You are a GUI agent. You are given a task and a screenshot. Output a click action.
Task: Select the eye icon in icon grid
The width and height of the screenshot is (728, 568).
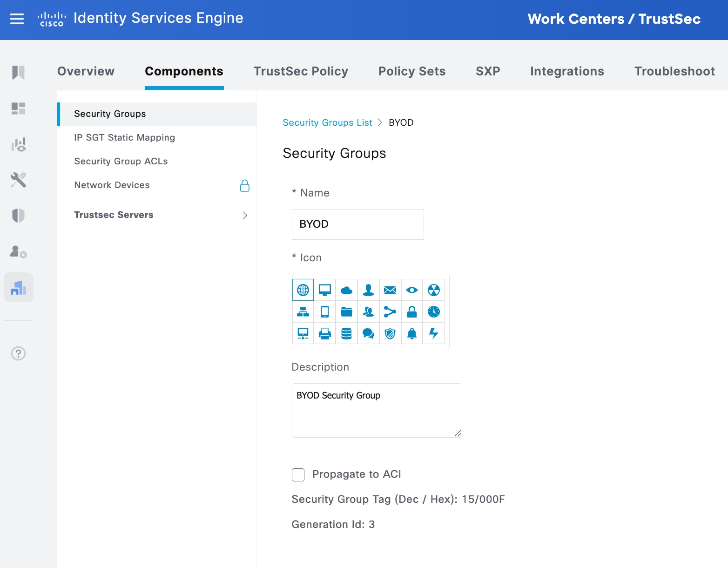pyautogui.click(x=412, y=290)
